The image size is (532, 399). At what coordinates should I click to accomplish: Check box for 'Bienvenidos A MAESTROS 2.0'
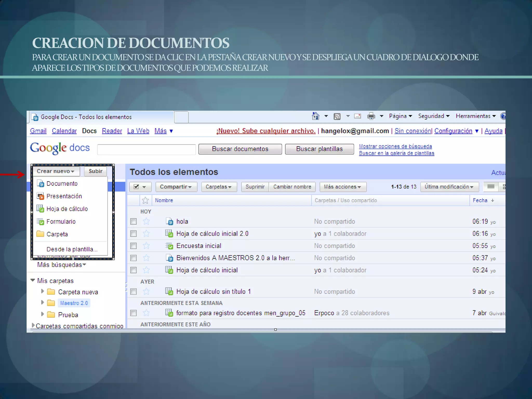134,258
